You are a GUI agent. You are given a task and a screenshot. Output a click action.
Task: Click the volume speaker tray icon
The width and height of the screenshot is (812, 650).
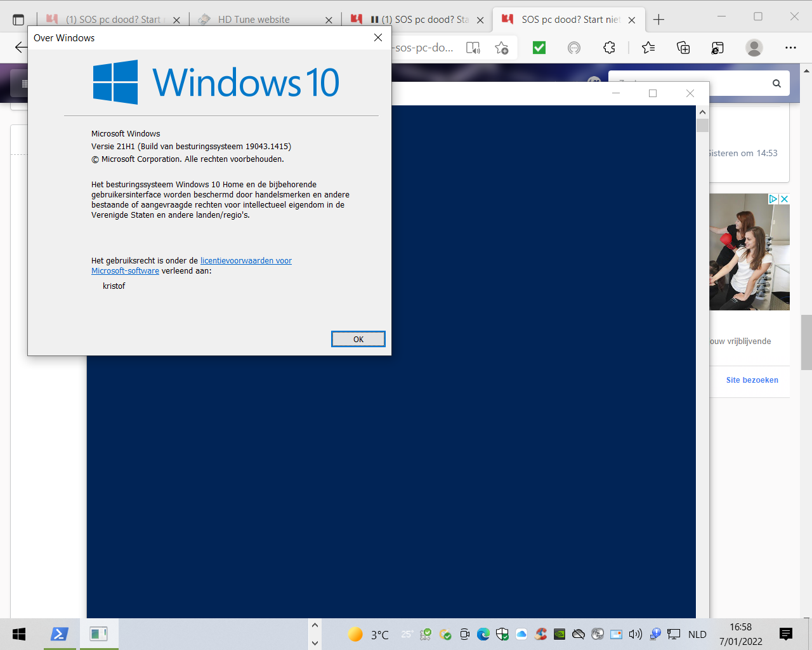click(635, 634)
